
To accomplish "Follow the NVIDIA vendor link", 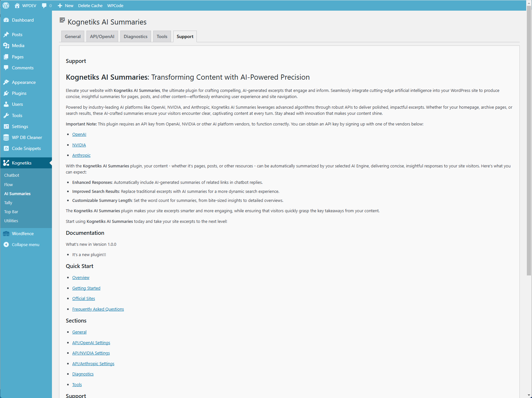I will (x=79, y=145).
